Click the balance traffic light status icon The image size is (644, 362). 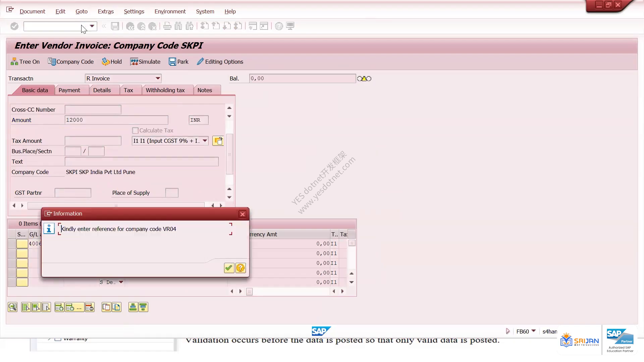pos(364,79)
